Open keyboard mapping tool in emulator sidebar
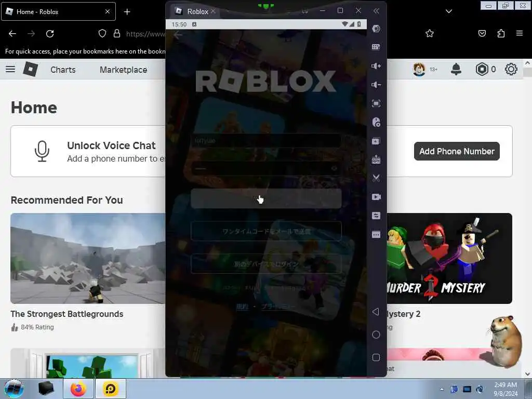Screen dimensions: 532x399 pyautogui.click(x=376, y=47)
